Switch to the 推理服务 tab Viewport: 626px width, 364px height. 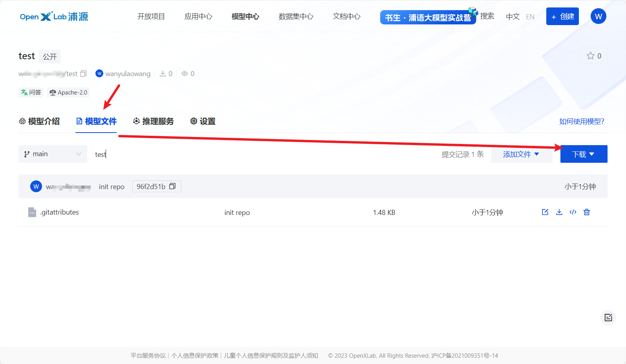click(x=153, y=122)
